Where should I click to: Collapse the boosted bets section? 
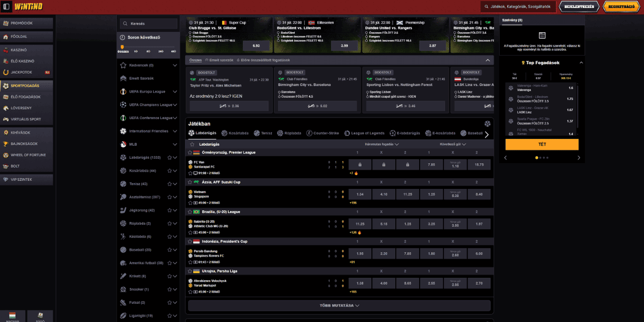[487, 61]
